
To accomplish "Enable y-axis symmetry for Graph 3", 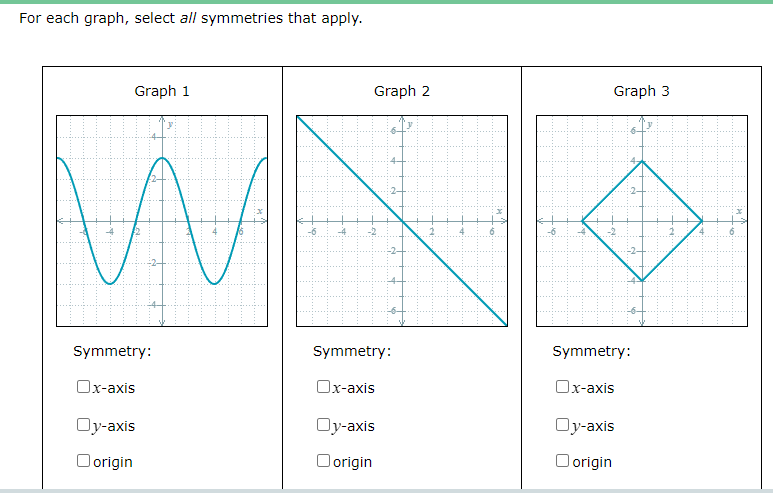I will (x=563, y=426).
